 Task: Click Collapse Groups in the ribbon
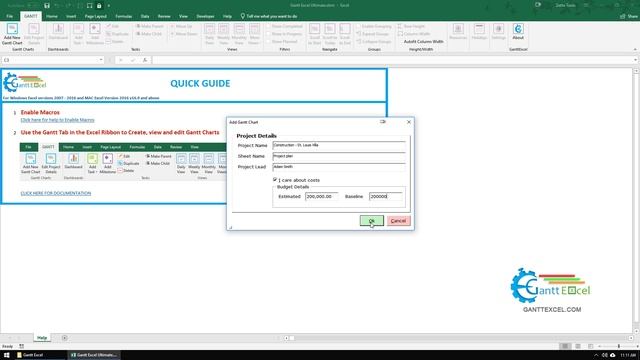(373, 42)
